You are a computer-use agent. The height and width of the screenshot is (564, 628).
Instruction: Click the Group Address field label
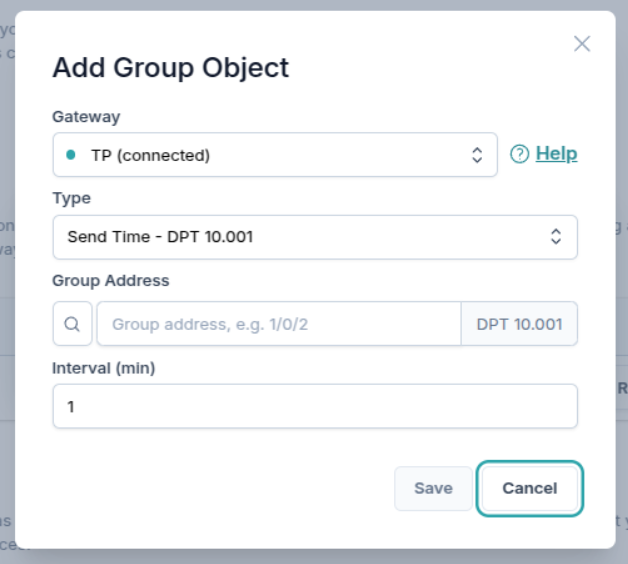point(110,281)
